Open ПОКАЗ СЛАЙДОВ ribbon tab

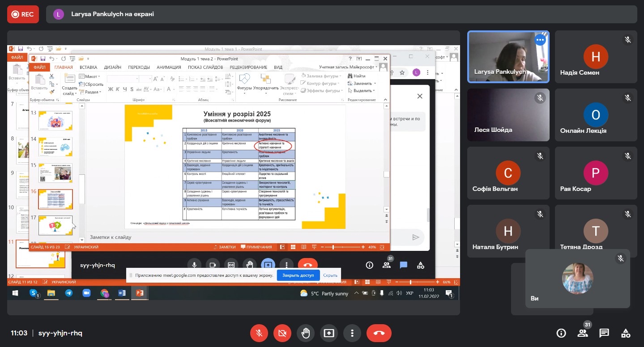click(x=205, y=68)
